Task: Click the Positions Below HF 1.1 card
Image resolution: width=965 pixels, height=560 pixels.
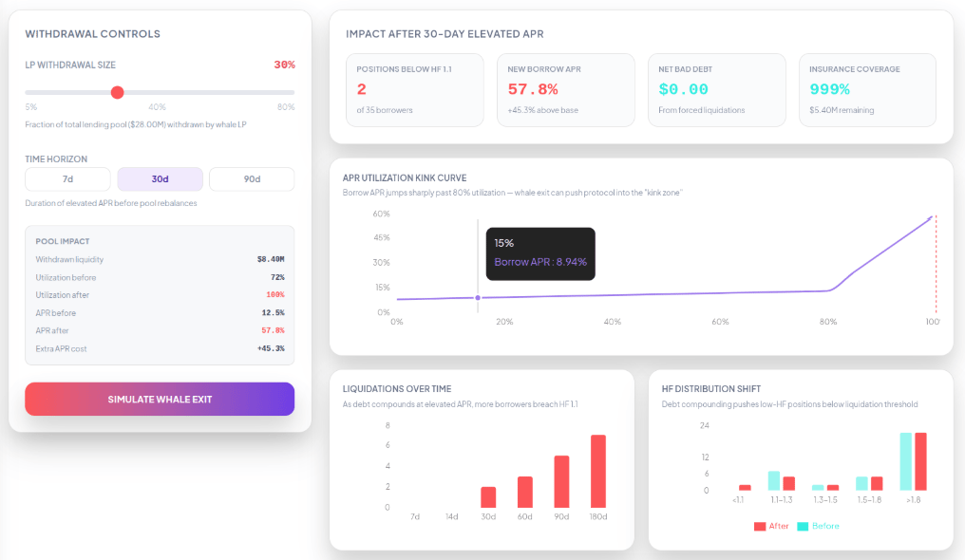Action: click(x=415, y=90)
